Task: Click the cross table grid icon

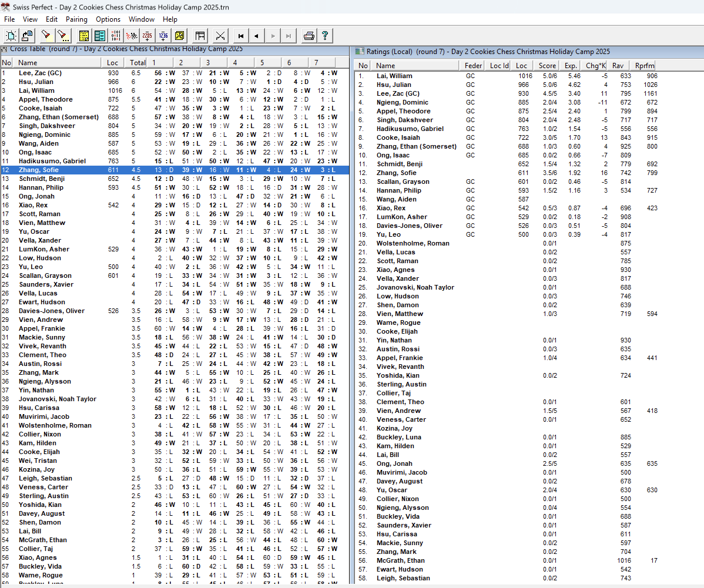Action: (115, 35)
